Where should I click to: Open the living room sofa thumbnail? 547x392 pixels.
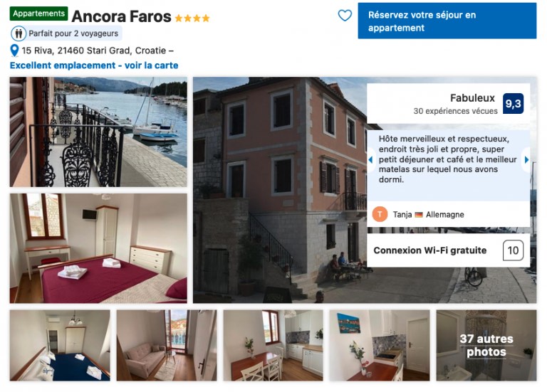point(167,345)
